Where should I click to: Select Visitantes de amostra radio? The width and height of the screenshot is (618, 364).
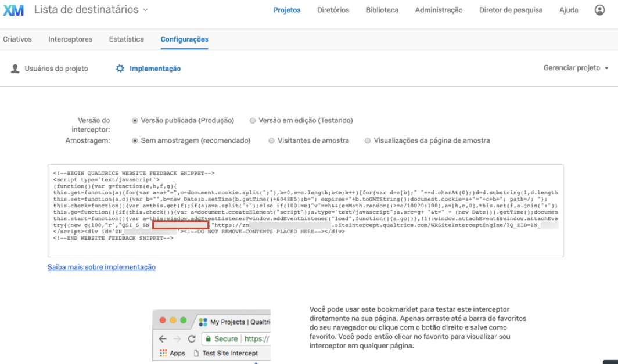coord(271,140)
